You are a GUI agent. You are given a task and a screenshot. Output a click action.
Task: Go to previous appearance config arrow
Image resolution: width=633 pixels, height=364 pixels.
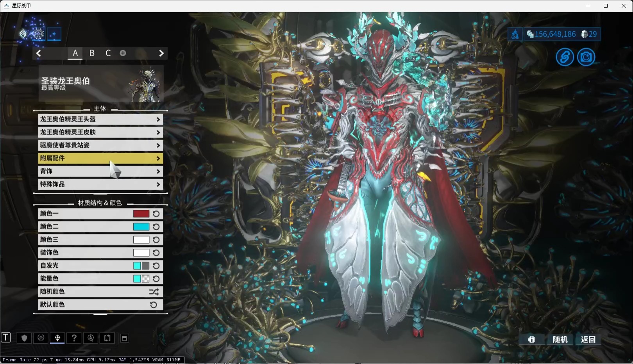click(x=38, y=53)
